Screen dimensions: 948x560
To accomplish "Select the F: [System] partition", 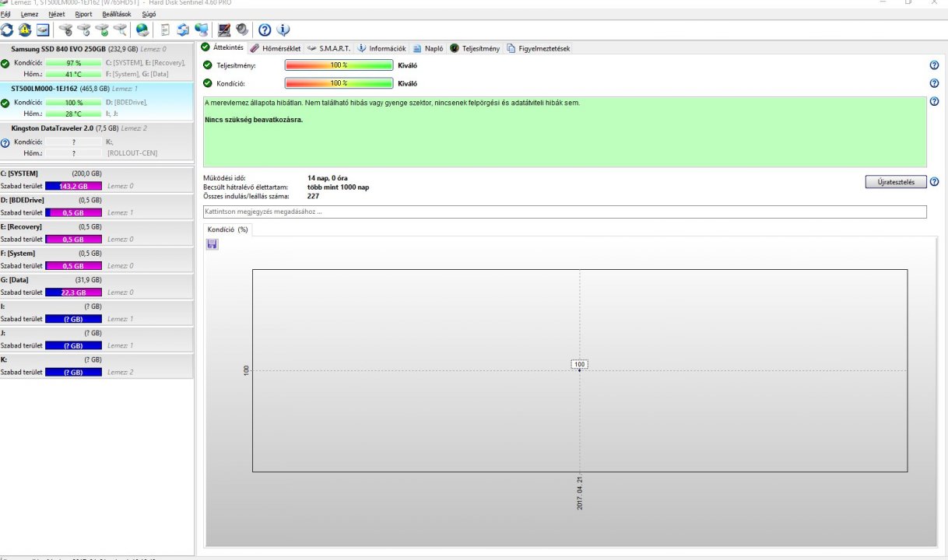I will 97,259.
